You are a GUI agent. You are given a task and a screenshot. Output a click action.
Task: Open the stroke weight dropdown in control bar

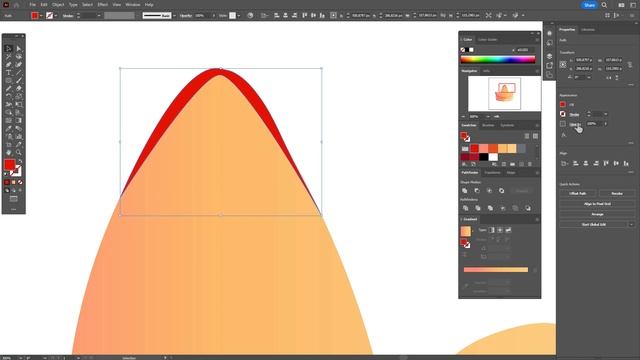pyautogui.click(x=99, y=16)
